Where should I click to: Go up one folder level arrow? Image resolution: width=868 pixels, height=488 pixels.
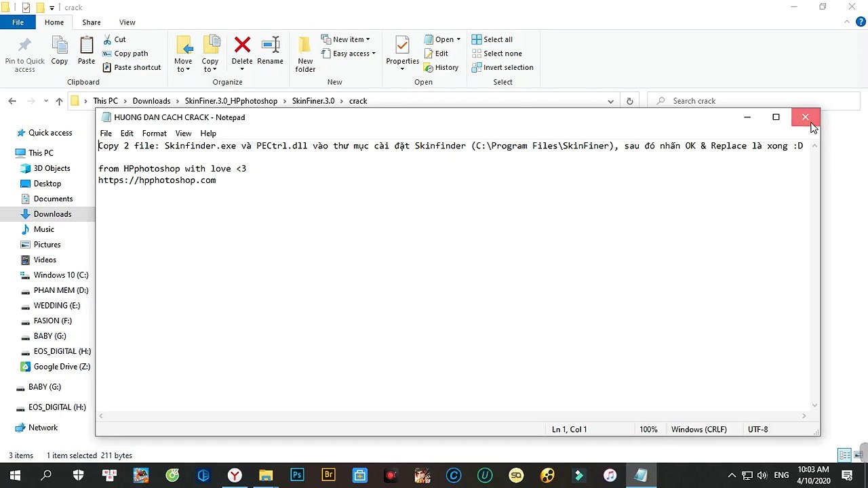59,101
